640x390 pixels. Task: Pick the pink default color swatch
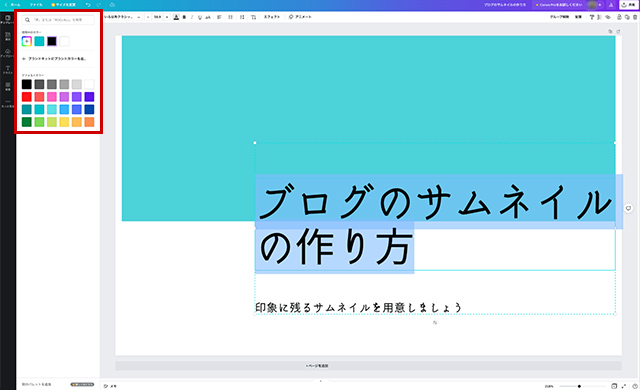click(52, 97)
